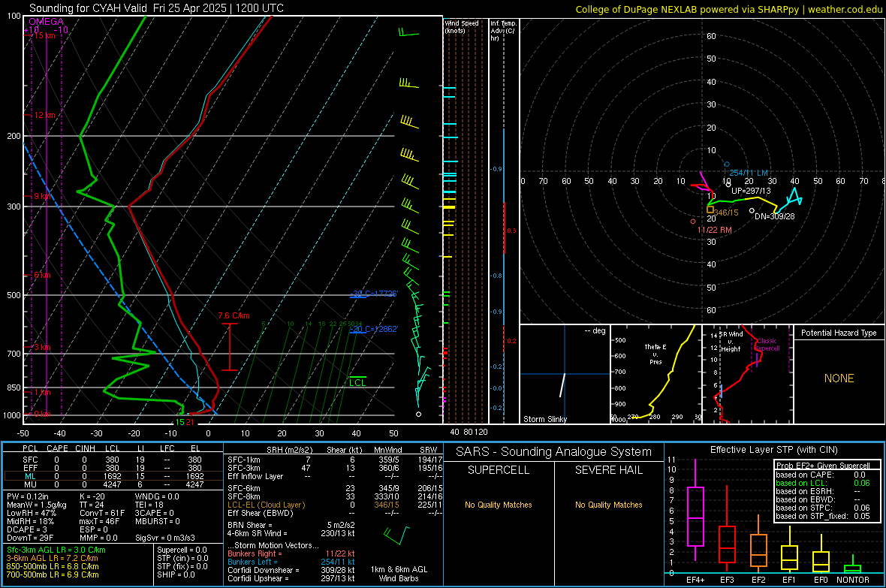Click the Storm Slinky label

544,419
